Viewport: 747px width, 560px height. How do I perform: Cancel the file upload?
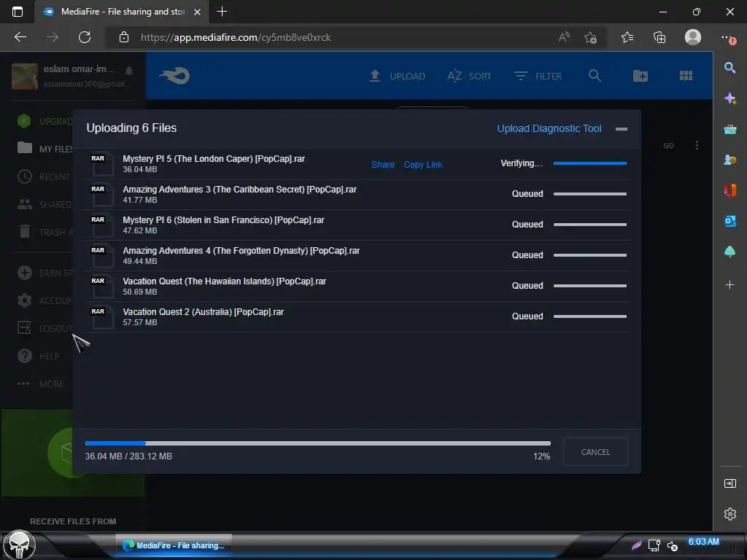point(595,451)
